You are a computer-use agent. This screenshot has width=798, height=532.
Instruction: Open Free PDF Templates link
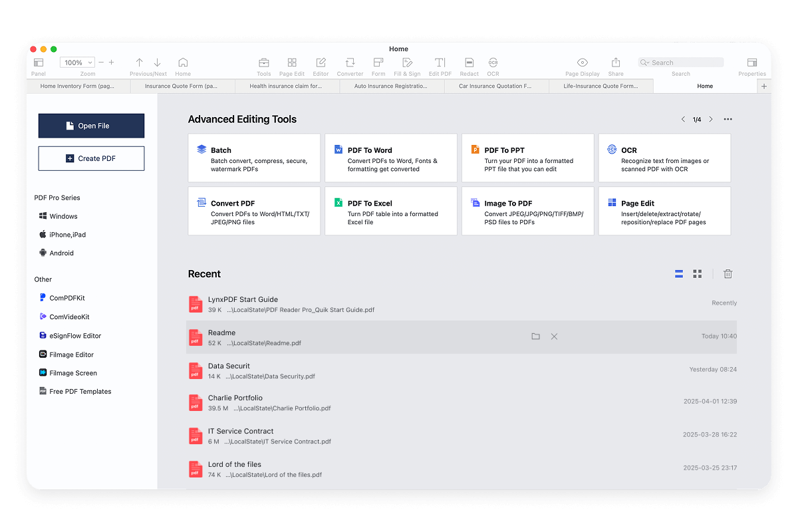[75, 392]
